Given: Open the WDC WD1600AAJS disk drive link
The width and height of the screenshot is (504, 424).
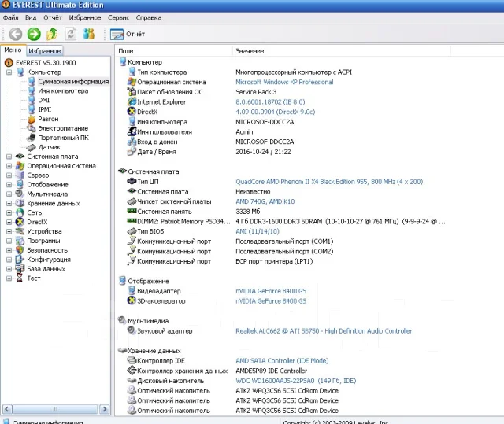Looking at the screenshot, I should (x=296, y=381).
